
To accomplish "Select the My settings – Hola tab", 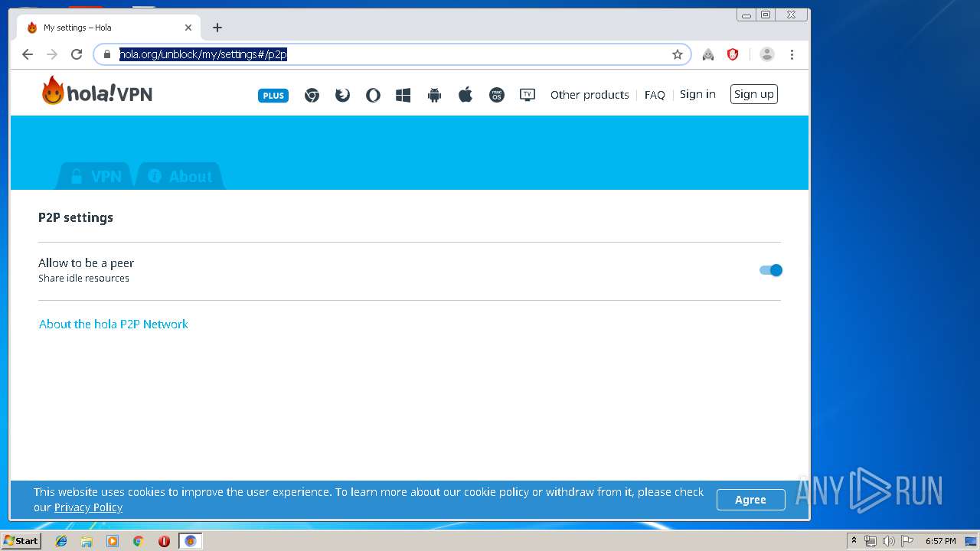I will pyautogui.click(x=107, y=28).
